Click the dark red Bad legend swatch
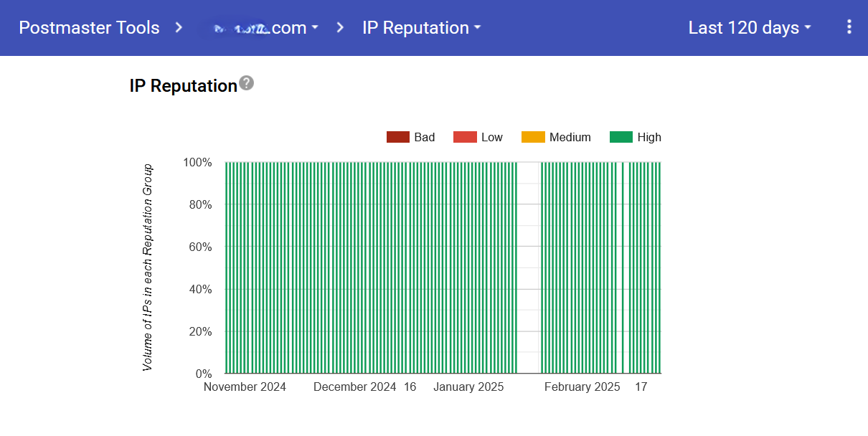The width and height of the screenshot is (868, 436). click(397, 137)
